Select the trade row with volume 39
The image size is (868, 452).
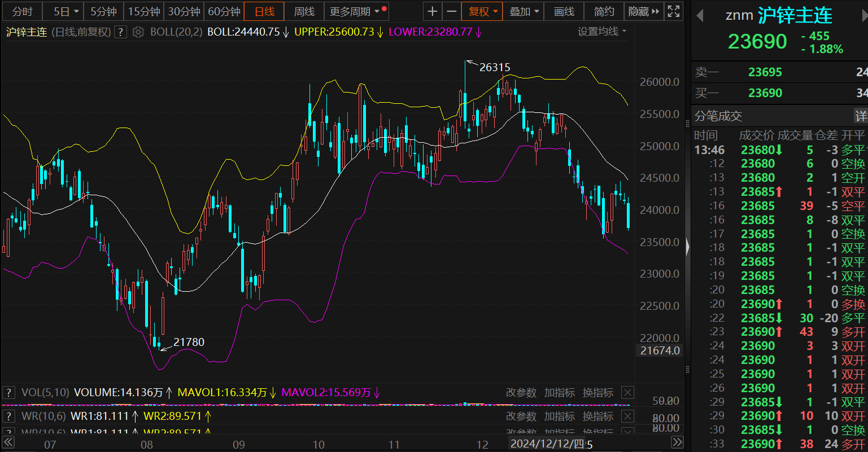point(779,206)
